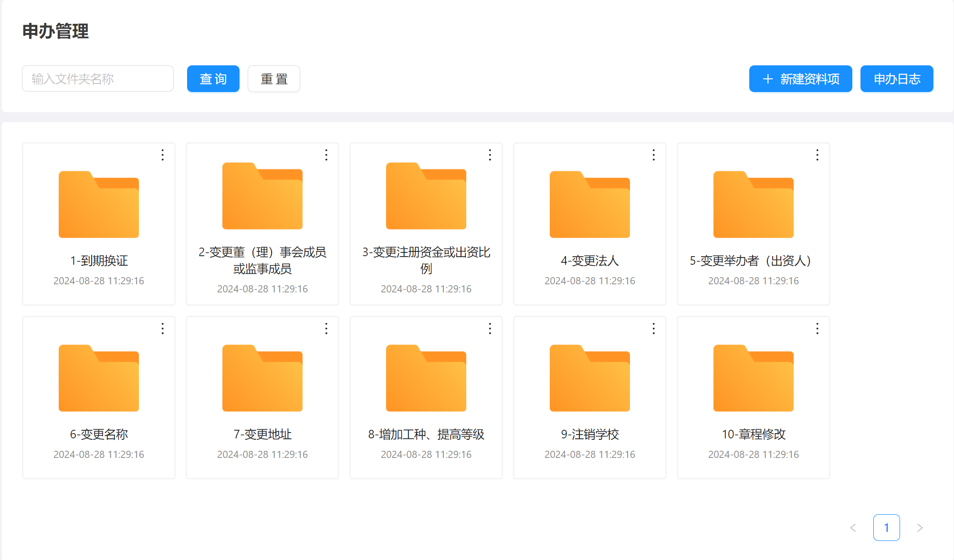954x560 pixels.
Task: Open more options for 8-增加工种 card
Action: [490, 329]
